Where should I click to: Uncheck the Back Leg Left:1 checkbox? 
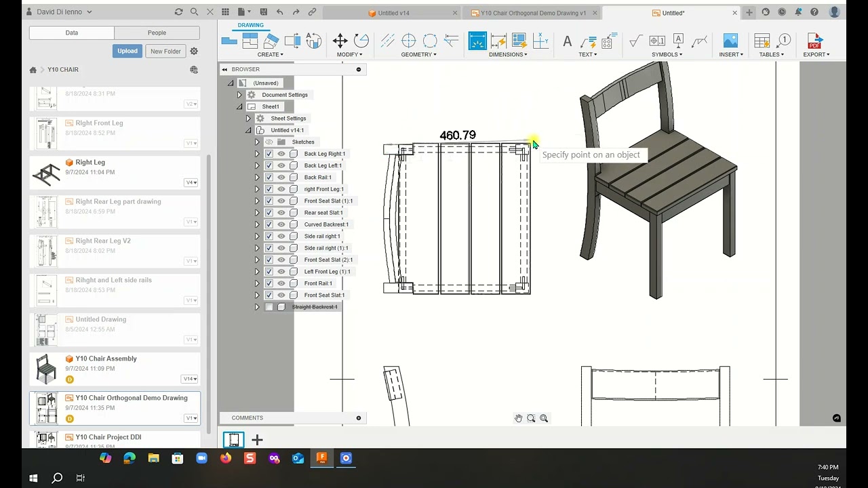269,165
